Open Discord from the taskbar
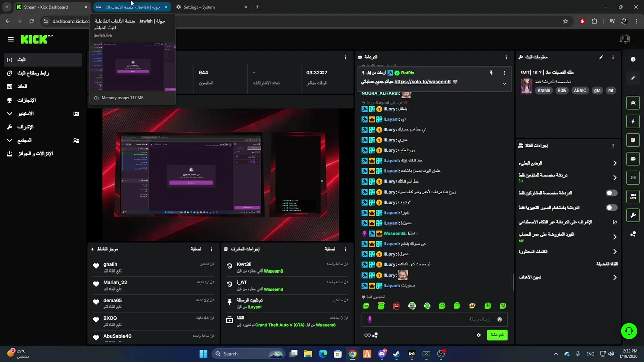The height and width of the screenshot is (362, 644). tap(382, 354)
